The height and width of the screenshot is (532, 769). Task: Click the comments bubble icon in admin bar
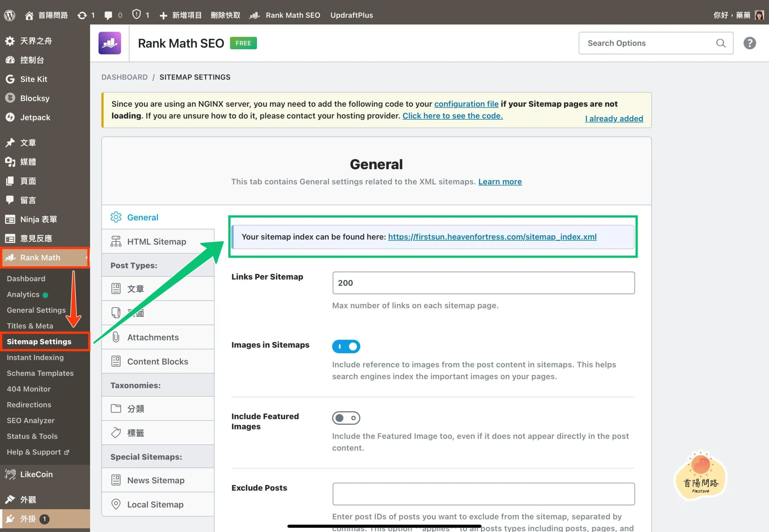pos(108,15)
